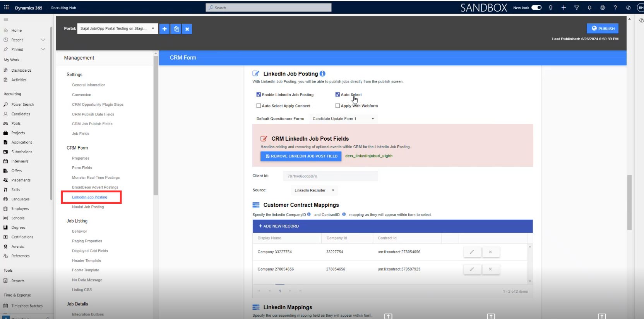The image size is (644, 319).
Task: Click the Client Id input field
Action: 331,176
